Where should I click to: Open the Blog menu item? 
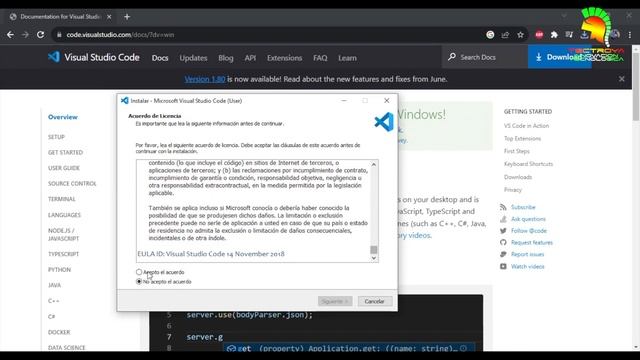226,58
